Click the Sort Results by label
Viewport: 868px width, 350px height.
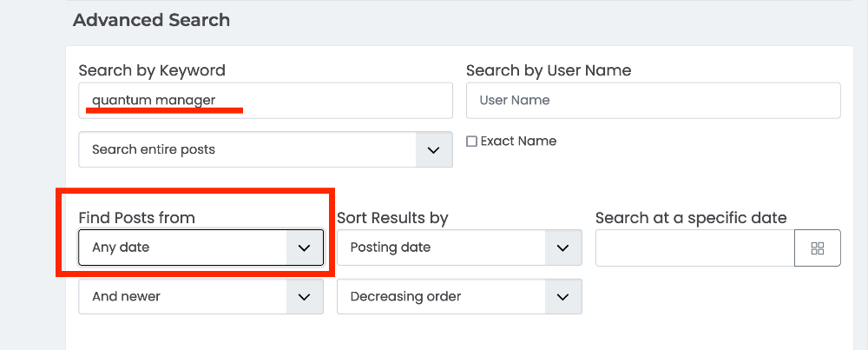[392, 218]
